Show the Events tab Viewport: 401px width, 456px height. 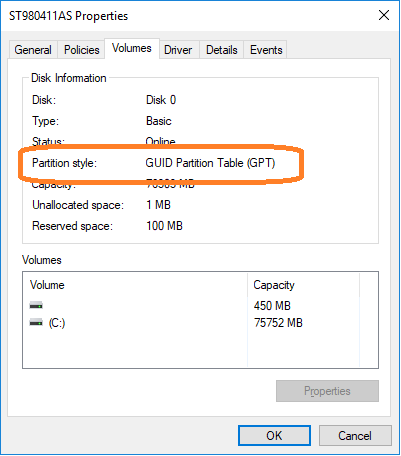(266, 50)
